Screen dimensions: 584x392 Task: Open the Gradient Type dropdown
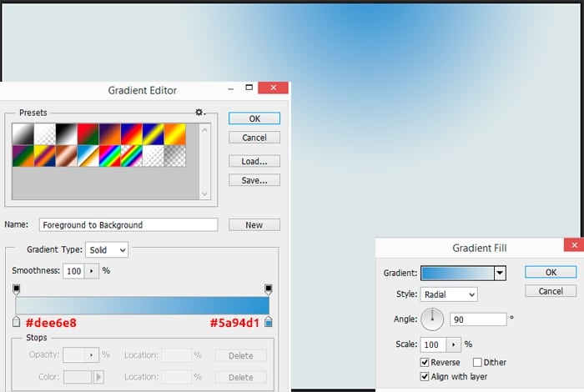tap(107, 249)
